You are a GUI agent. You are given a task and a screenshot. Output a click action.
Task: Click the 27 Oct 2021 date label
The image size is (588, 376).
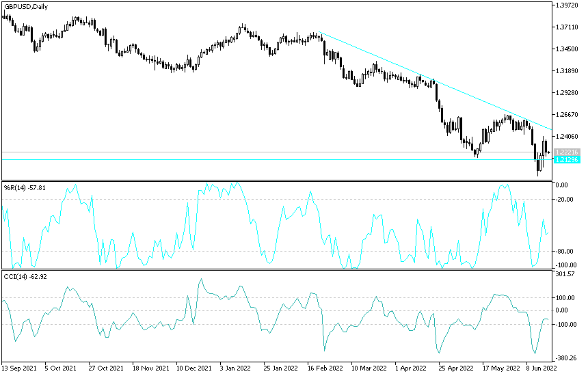[106, 368]
